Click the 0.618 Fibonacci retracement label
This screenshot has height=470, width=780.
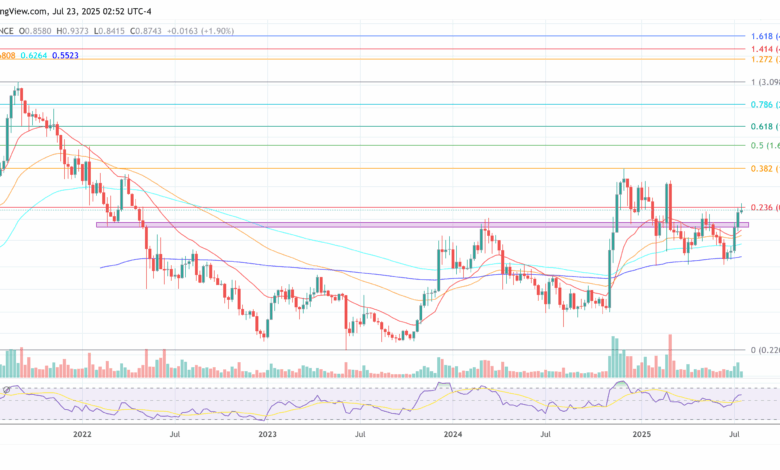pos(764,127)
